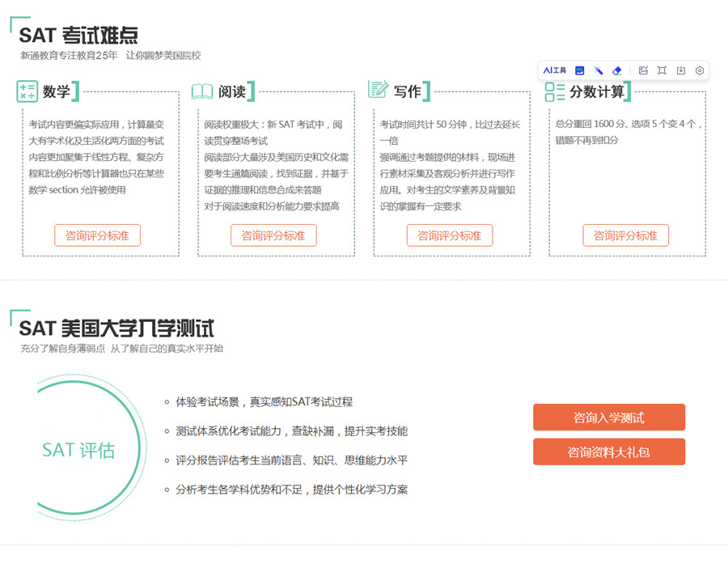Click the download image icon

tap(681, 70)
